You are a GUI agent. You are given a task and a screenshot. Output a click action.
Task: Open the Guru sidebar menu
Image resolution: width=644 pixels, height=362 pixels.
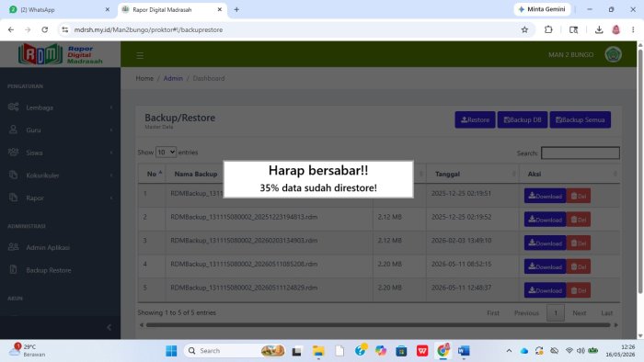[60, 130]
